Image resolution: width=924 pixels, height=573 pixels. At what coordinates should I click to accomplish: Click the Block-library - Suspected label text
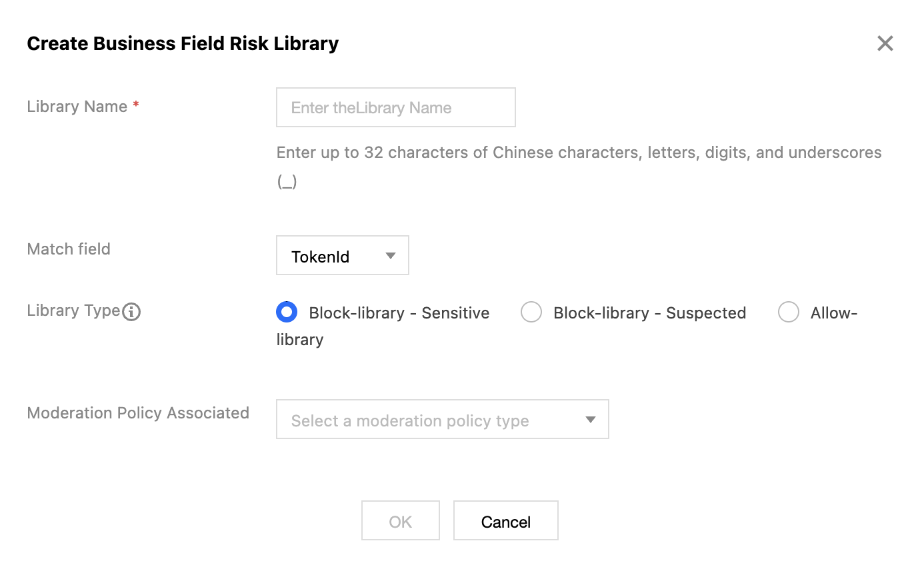pyautogui.click(x=649, y=313)
